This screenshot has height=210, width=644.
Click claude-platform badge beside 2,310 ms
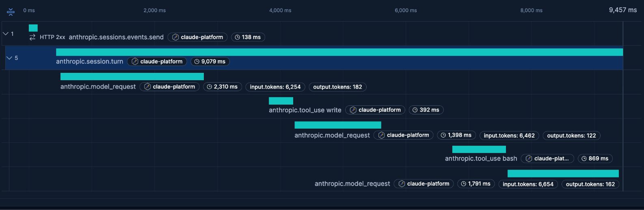coord(170,87)
